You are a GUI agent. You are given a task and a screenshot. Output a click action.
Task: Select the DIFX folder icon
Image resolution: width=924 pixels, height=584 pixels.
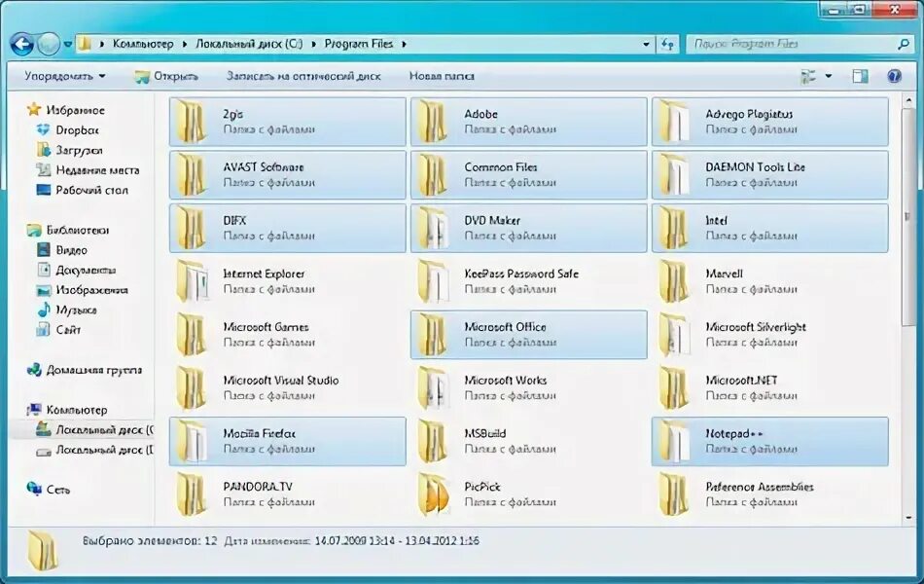(193, 229)
